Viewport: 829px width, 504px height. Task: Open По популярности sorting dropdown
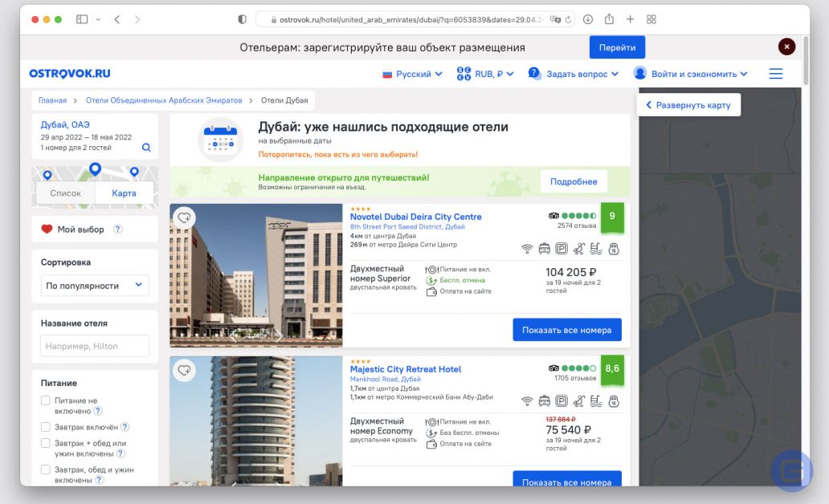(x=95, y=285)
